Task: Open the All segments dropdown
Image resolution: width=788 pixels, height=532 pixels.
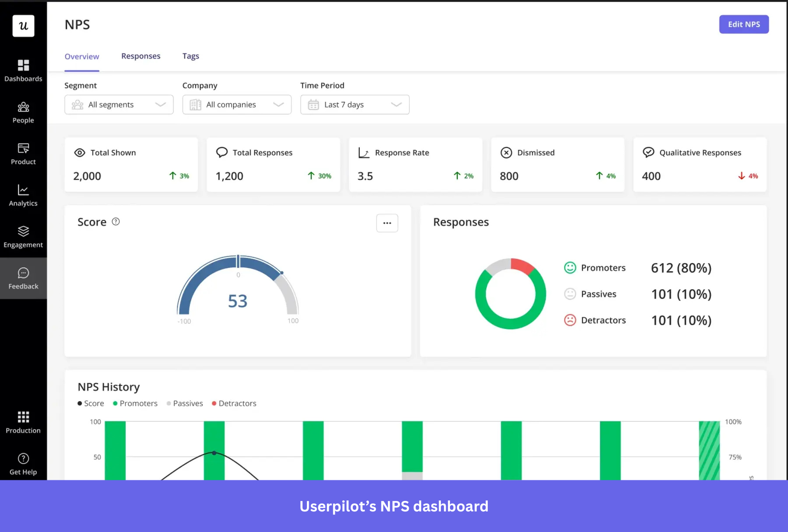Action: pyautogui.click(x=119, y=105)
